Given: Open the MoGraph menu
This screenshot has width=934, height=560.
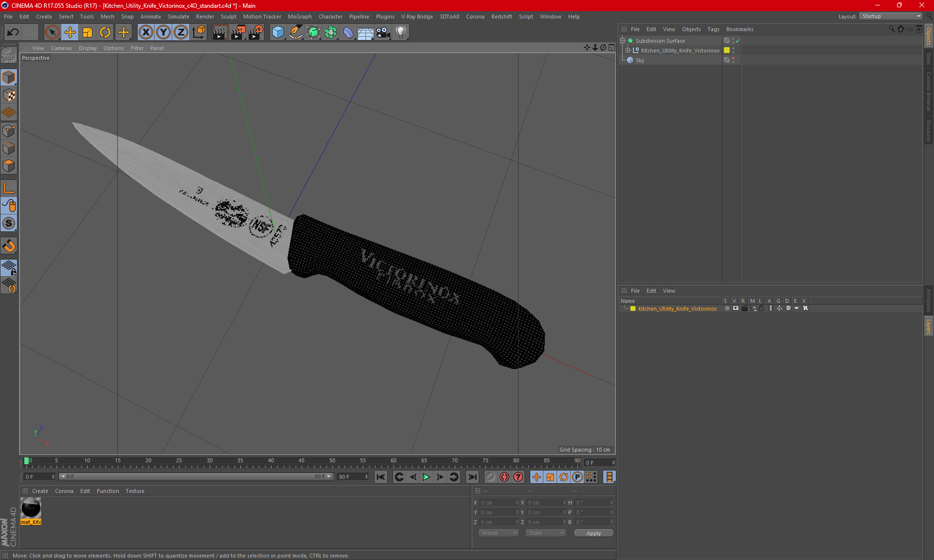Looking at the screenshot, I should coord(300,17).
